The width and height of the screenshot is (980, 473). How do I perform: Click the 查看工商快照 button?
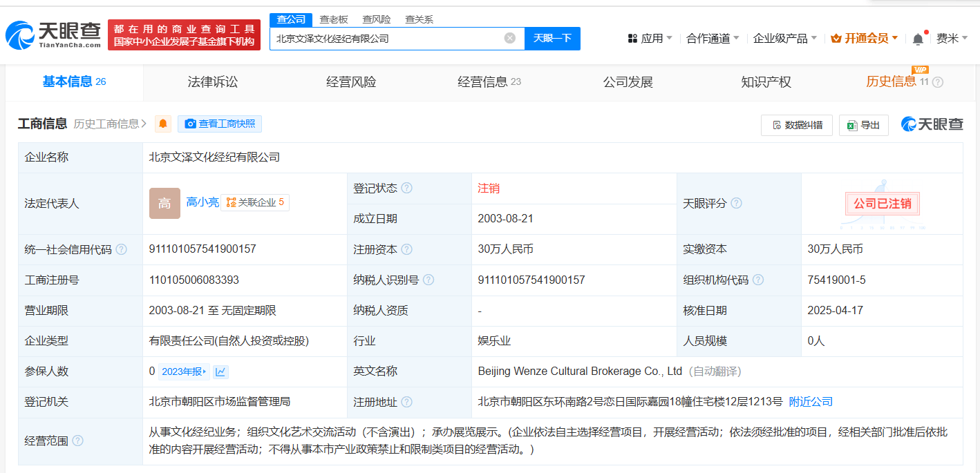tap(220, 124)
